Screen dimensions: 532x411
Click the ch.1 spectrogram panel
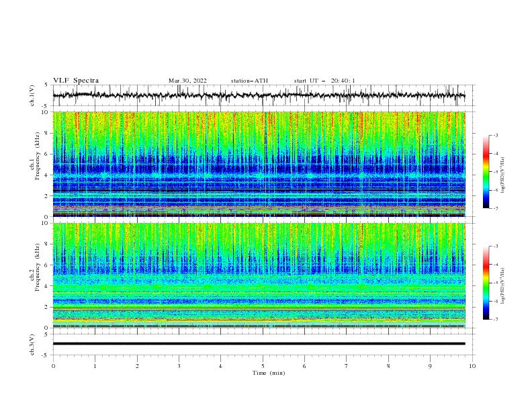(x=259, y=164)
